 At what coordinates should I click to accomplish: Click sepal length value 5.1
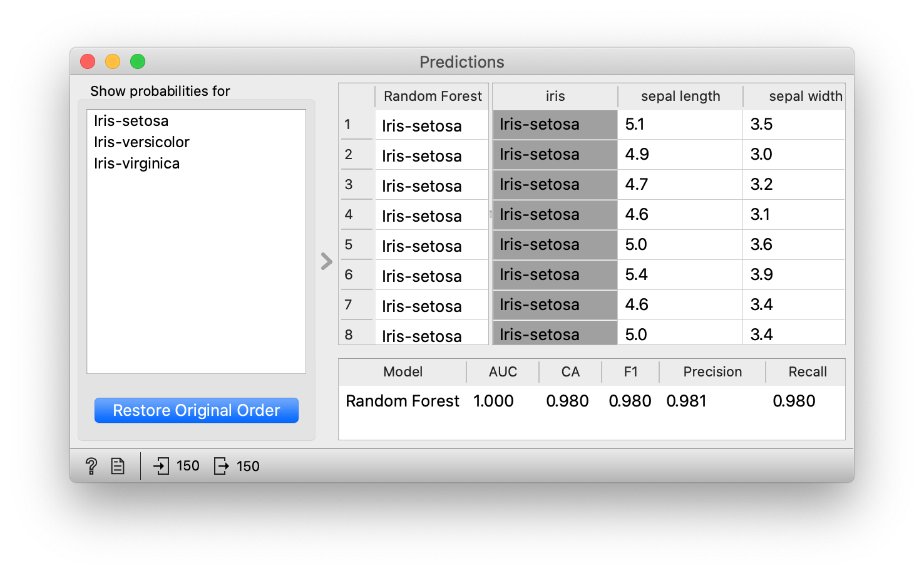(680, 125)
